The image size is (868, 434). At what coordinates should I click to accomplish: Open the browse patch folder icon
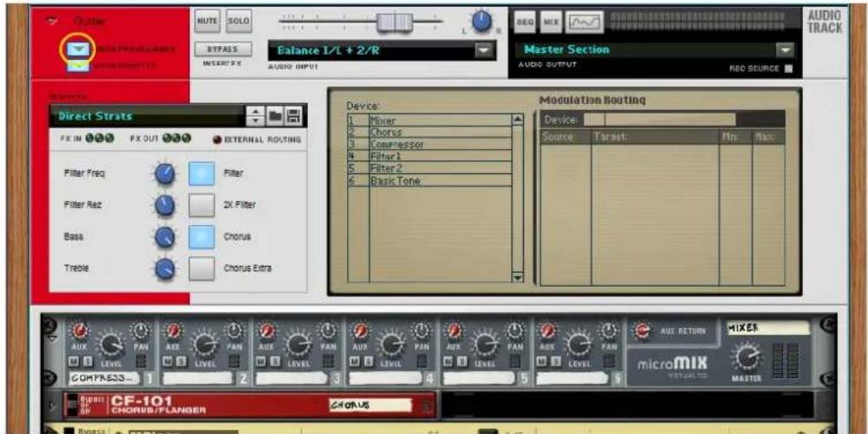click(x=275, y=117)
